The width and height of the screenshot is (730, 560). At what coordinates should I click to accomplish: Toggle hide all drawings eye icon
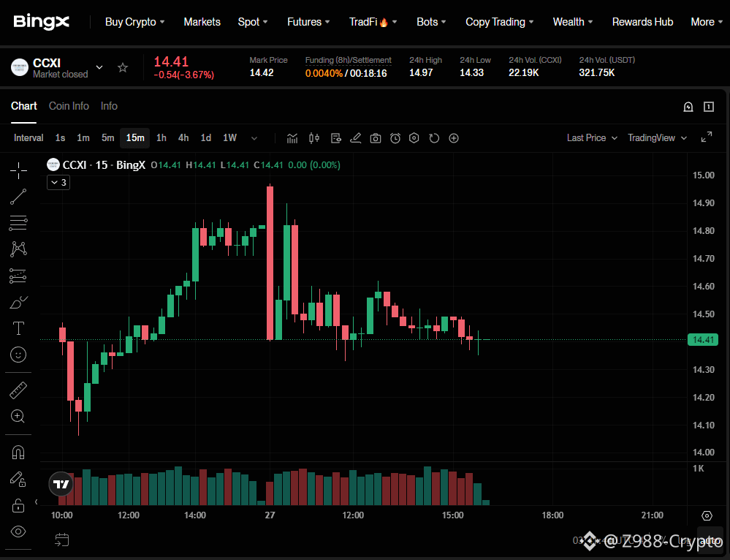(x=18, y=531)
